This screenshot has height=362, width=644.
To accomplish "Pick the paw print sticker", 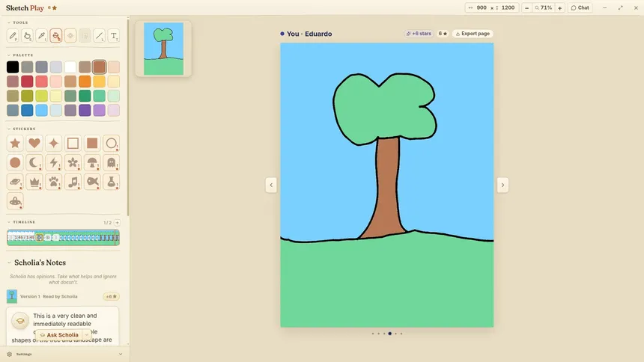I will [x=54, y=182].
